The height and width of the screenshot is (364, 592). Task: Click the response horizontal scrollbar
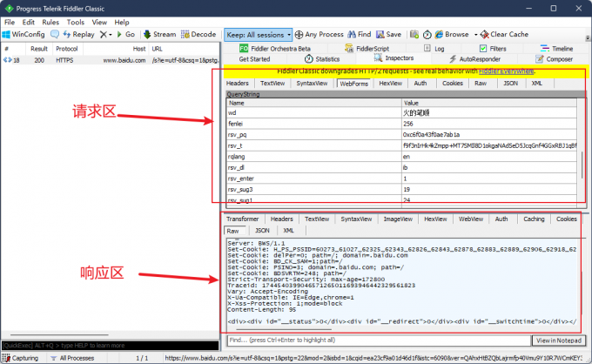[x=283, y=329]
